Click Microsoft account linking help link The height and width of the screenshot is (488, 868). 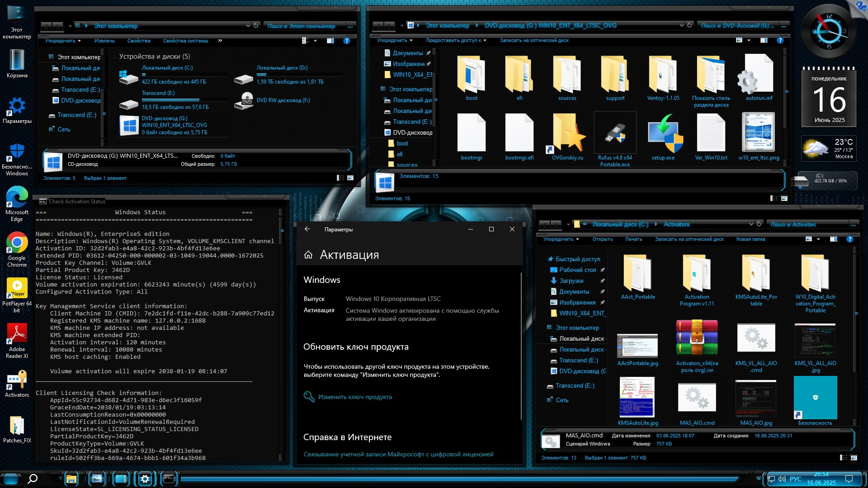[398, 454]
